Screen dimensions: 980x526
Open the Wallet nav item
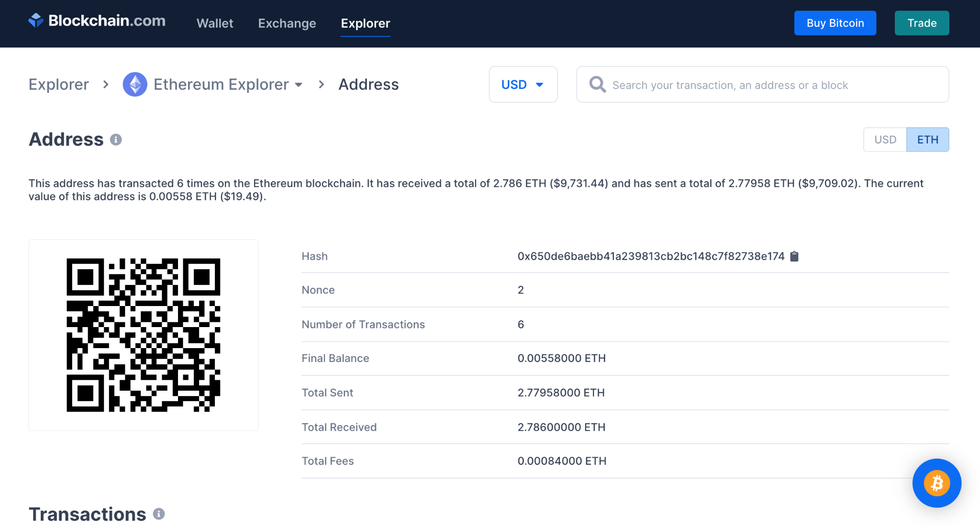[215, 23]
